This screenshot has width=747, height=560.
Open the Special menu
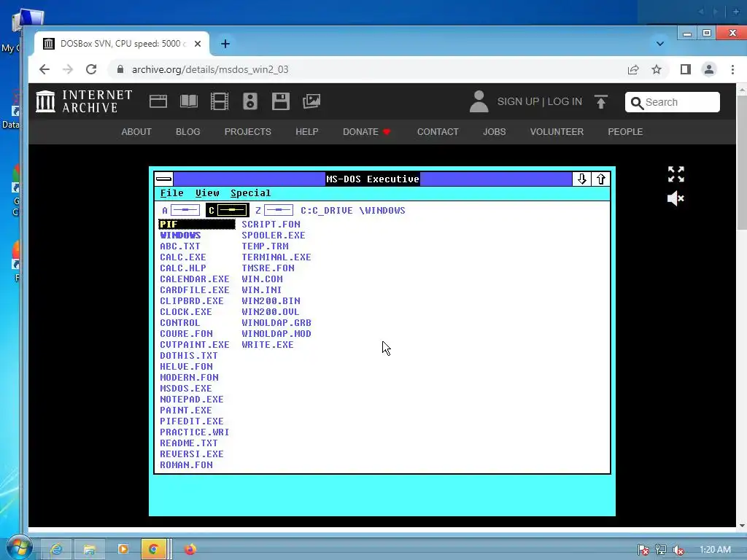[251, 192]
